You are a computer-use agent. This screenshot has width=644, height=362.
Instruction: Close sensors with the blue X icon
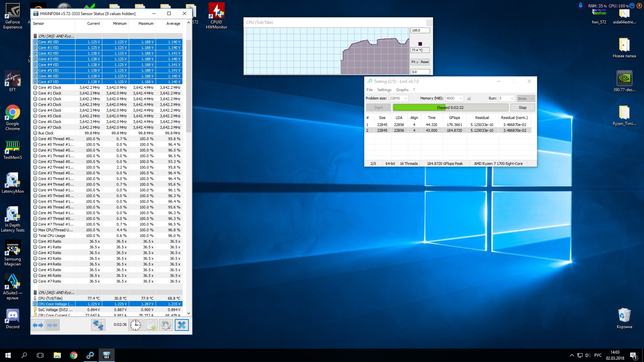tap(181, 325)
